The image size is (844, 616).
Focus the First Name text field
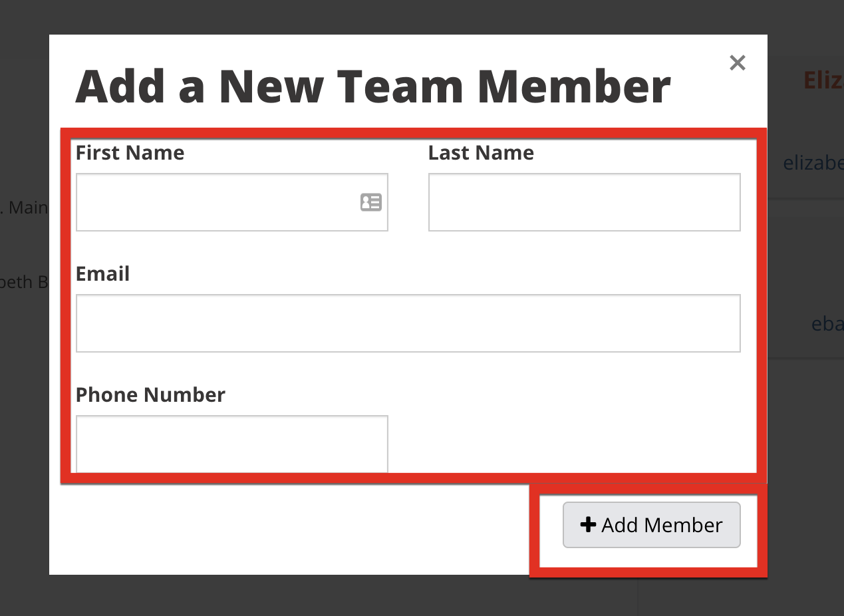[232, 202]
